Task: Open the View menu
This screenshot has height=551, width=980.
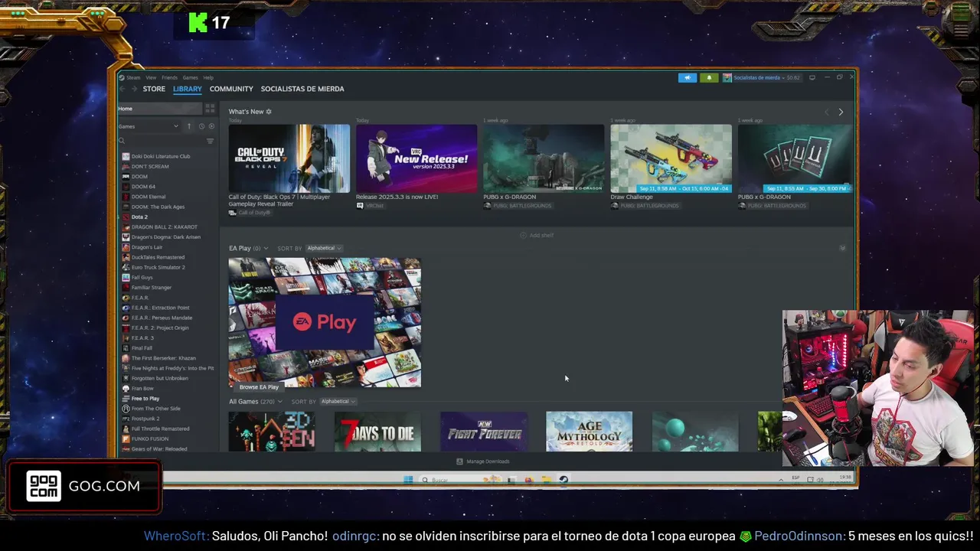Action: [151, 77]
